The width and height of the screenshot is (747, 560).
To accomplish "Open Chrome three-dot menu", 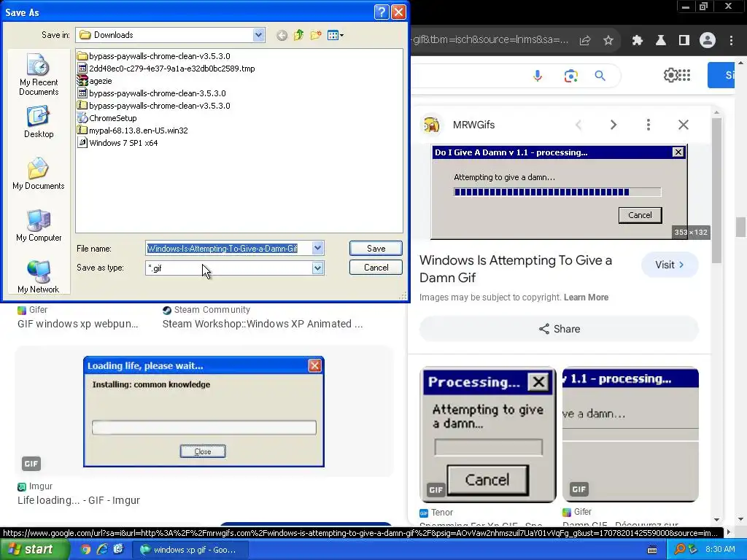I will (731, 41).
